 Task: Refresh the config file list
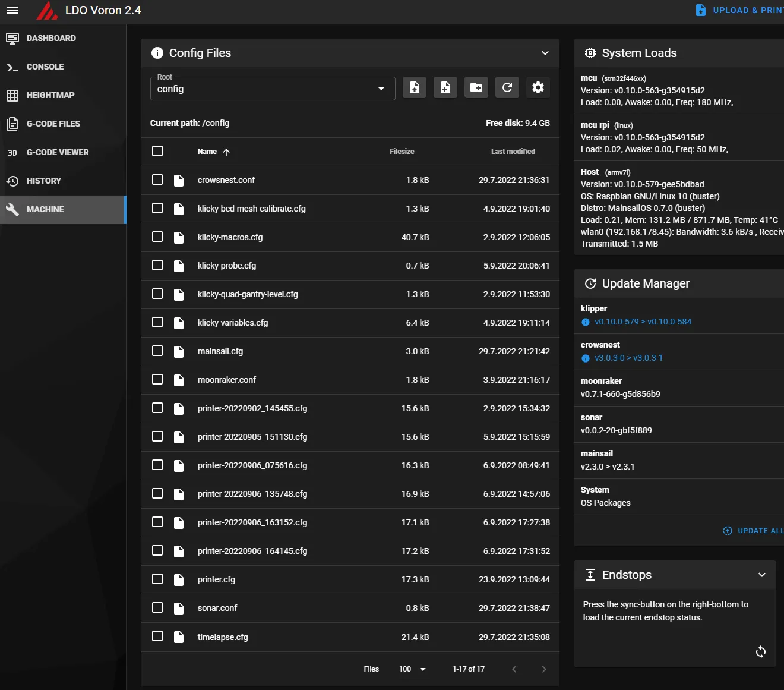click(507, 88)
